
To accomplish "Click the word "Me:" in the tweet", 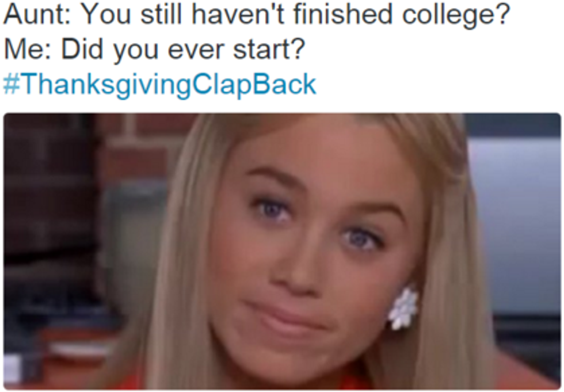I will (x=28, y=49).
